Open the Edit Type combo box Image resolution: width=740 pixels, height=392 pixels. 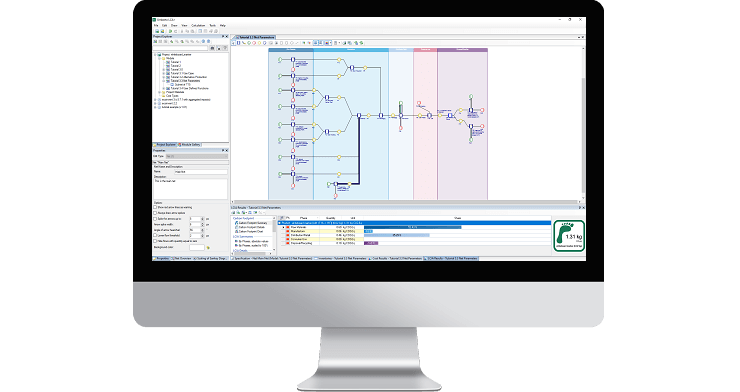[x=197, y=156]
